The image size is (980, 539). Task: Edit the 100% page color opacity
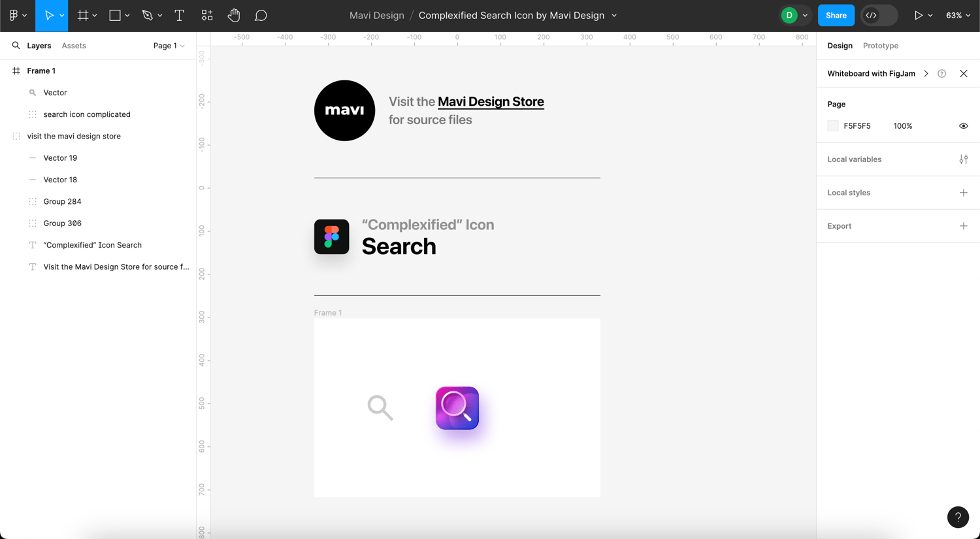[903, 126]
